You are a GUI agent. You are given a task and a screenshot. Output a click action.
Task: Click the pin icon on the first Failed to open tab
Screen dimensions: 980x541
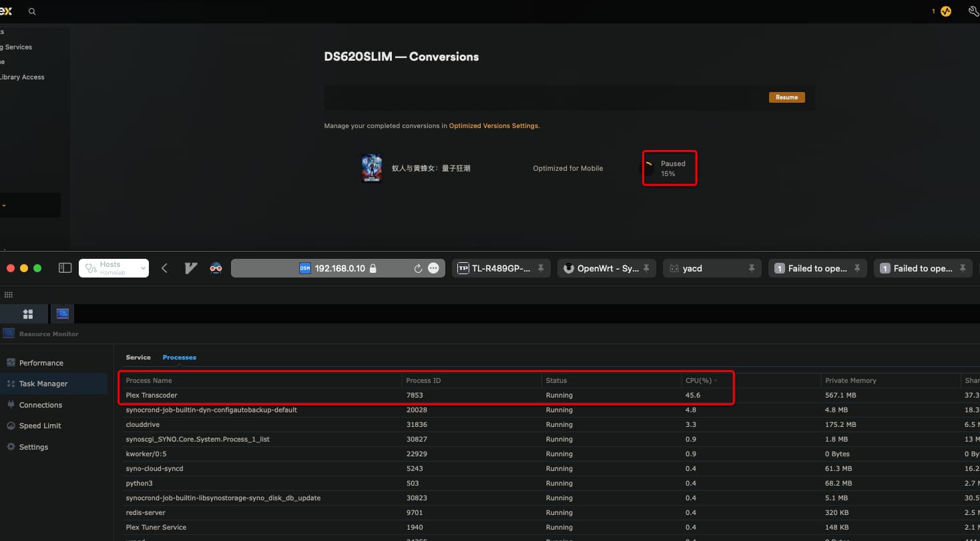coord(856,268)
